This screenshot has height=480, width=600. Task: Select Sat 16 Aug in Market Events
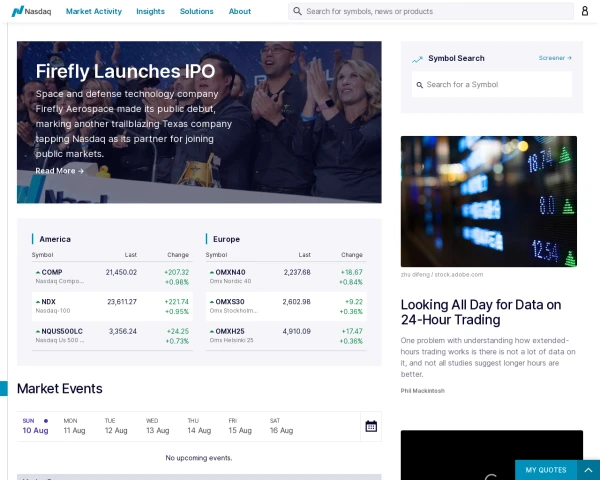click(x=281, y=426)
